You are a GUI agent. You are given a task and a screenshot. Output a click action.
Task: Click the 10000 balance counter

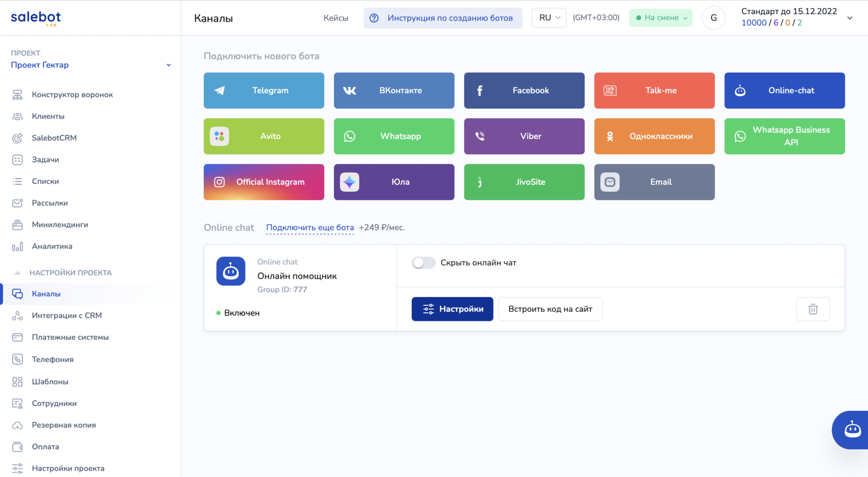point(754,23)
